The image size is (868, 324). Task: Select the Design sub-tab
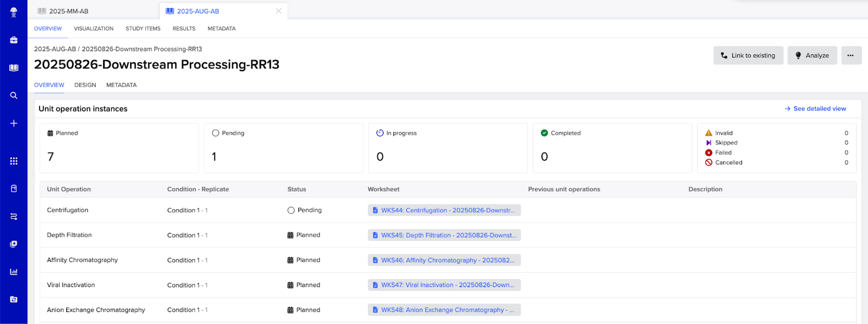(x=85, y=85)
